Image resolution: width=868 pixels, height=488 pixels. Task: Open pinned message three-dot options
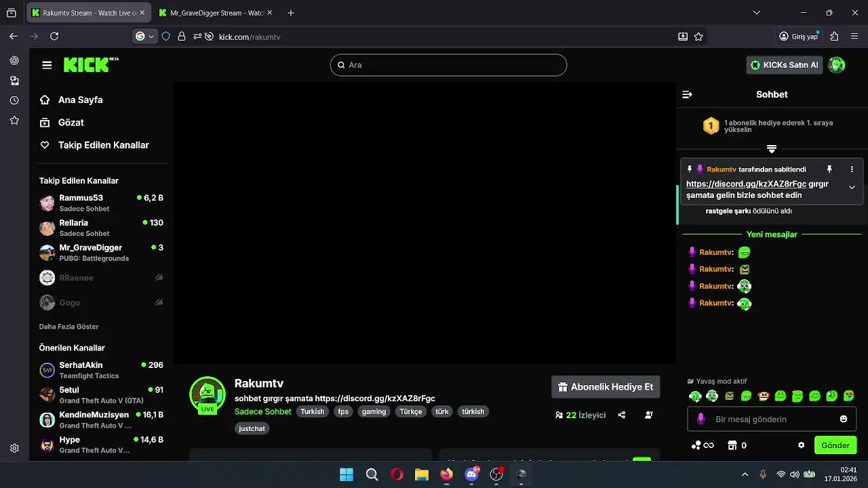(852, 169)
